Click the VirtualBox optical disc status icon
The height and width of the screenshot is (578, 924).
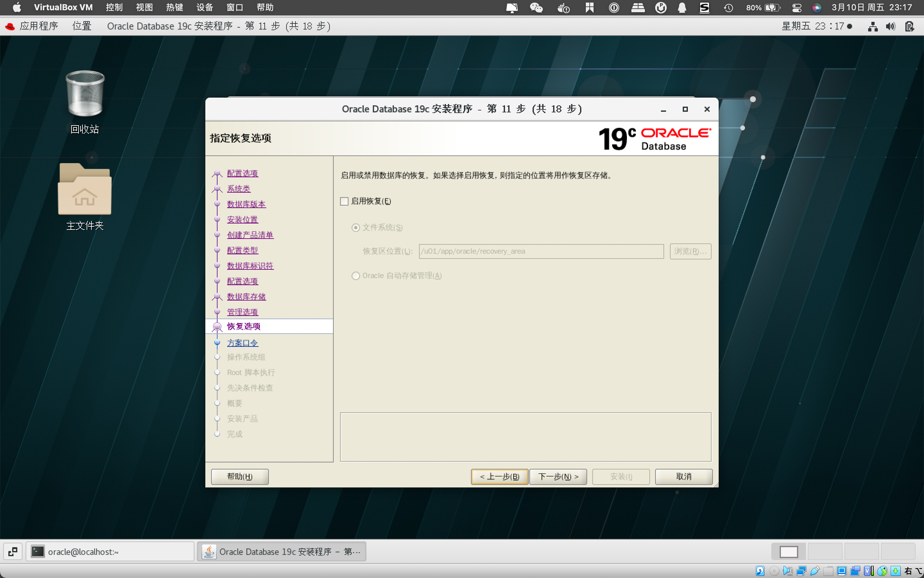[774, 571]
